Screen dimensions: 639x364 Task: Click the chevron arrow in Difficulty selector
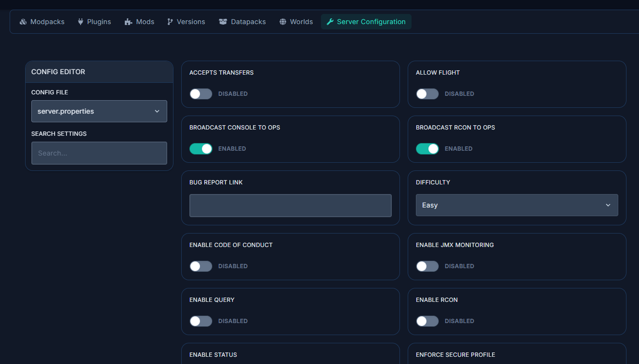[608, 205]
